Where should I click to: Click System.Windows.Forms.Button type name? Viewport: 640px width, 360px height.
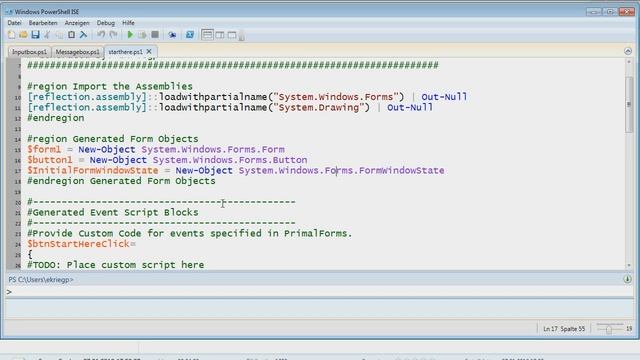pyautogui.click(x=230, y=160)
